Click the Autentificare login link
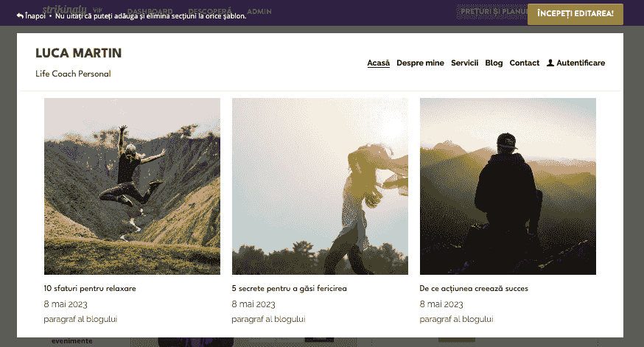 575,63
